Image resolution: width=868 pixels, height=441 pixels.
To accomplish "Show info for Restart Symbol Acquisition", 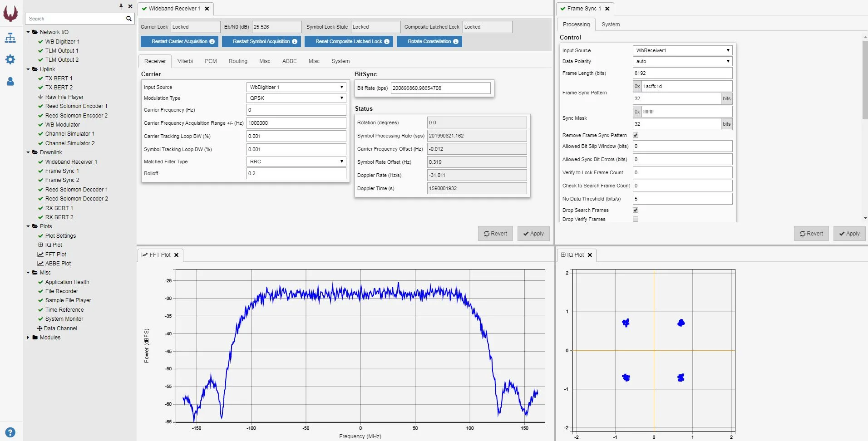I will [295, 41].
